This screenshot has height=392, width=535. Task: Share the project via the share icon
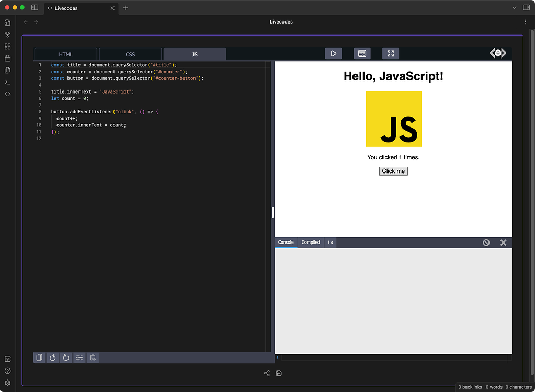[267, 373]
